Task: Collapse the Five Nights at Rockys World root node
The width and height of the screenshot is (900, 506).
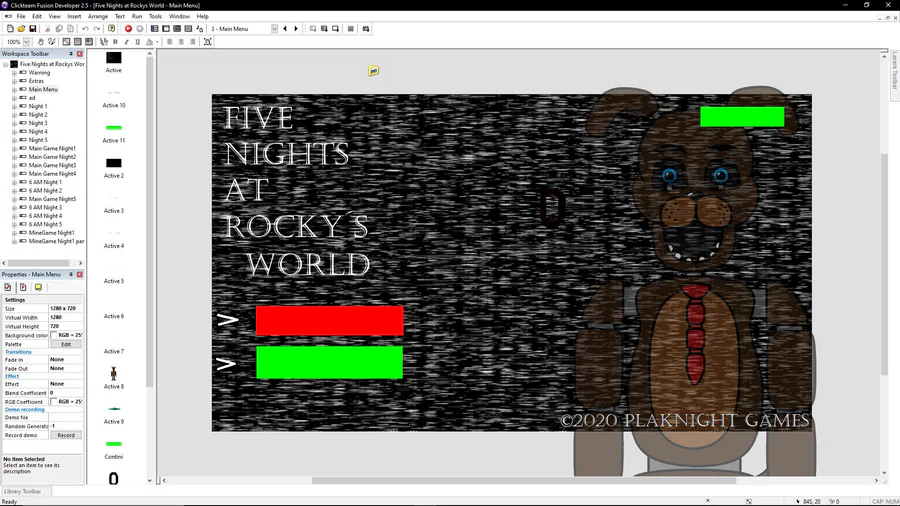Action: (x=6, y=64)
